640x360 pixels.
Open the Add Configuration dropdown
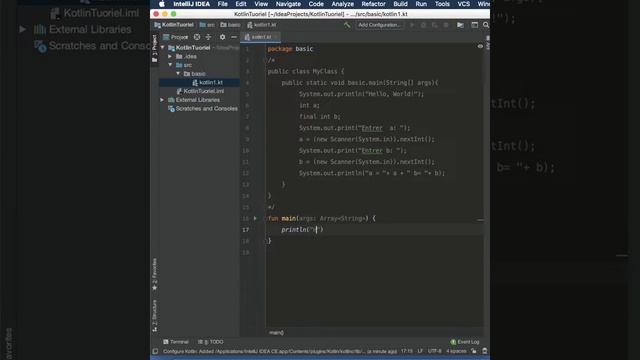[x=379, y=25]
